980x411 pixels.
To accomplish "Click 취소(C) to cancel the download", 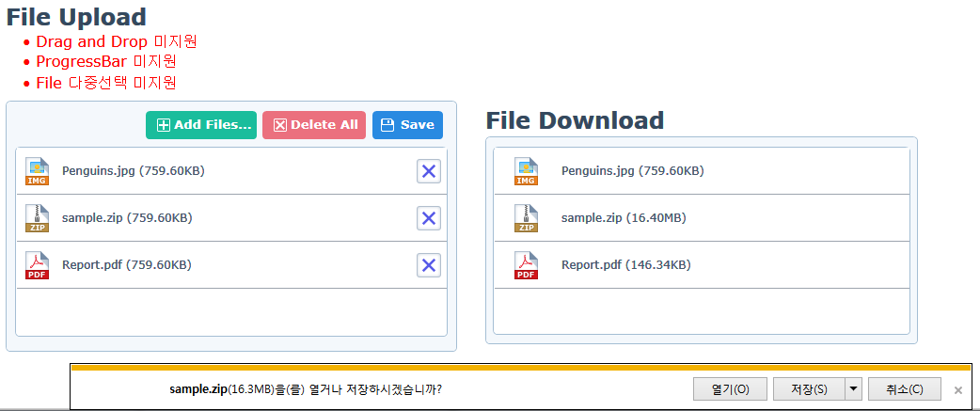I will (903, 389).
